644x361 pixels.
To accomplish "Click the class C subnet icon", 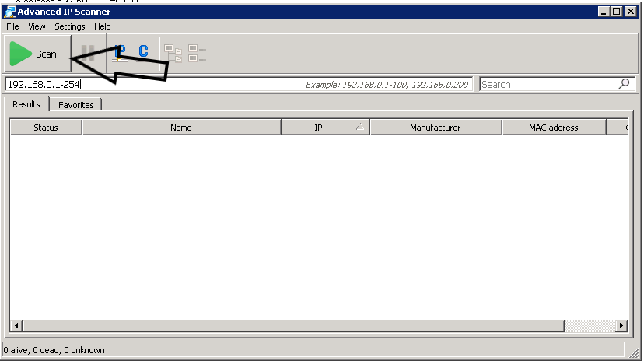I will [x=143, y=52].
